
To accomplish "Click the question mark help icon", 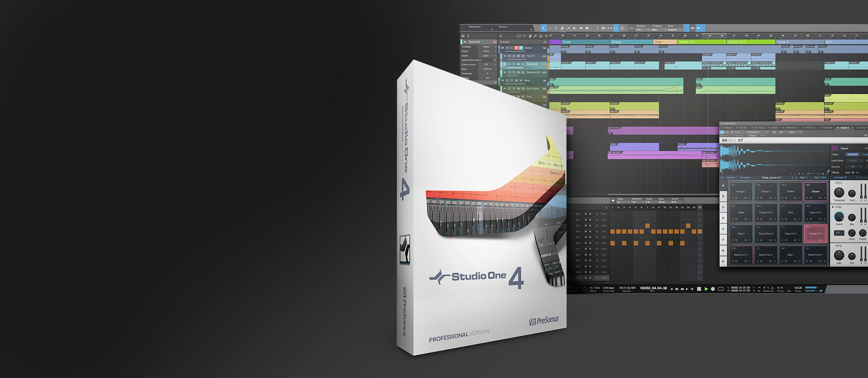I will [597, 28].
